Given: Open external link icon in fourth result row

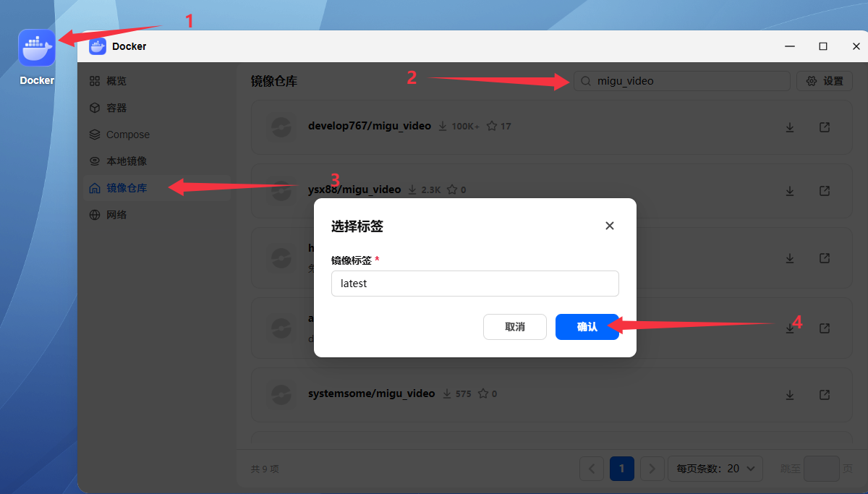Looking at the screenshot, I should pyautogui.click(x=825, y=328).
